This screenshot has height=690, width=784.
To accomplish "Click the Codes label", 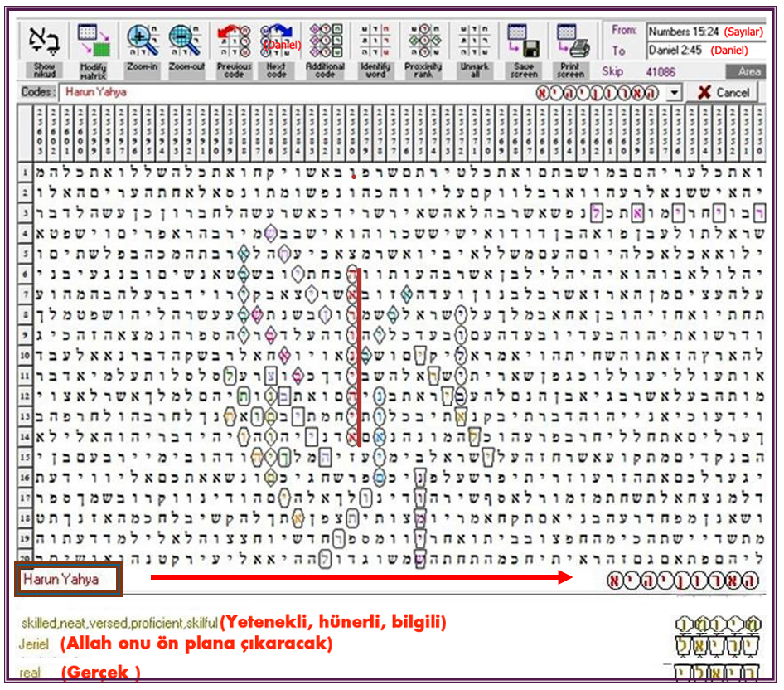I will [37, 92].
